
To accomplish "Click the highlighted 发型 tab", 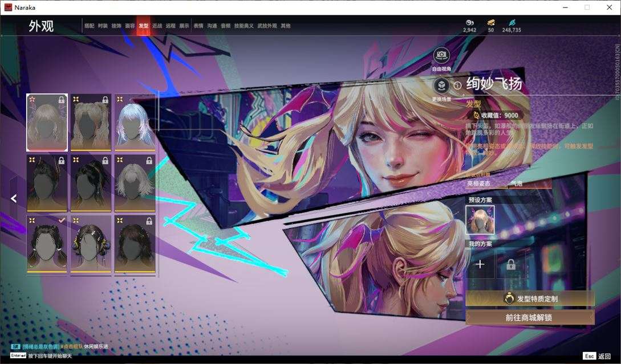I will tap(143, 26).
